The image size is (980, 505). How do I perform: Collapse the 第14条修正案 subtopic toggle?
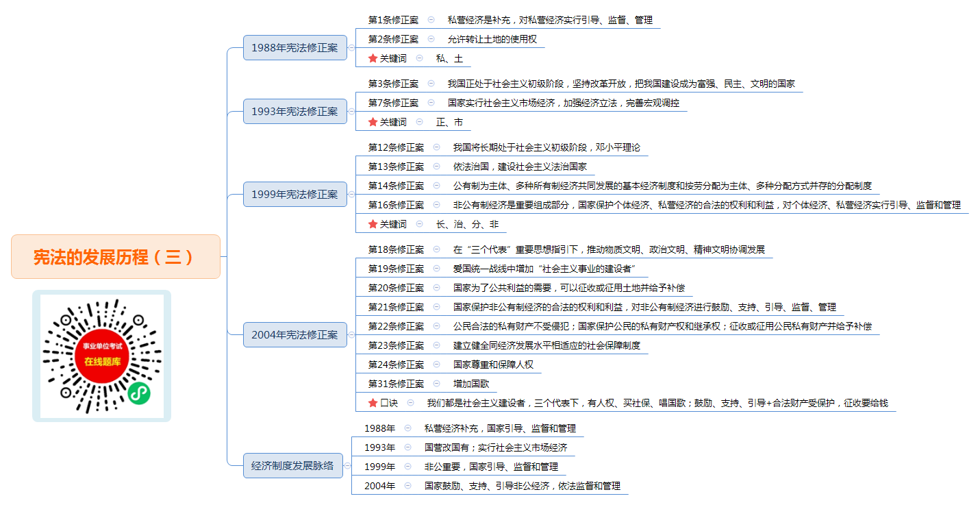(436, 186)
